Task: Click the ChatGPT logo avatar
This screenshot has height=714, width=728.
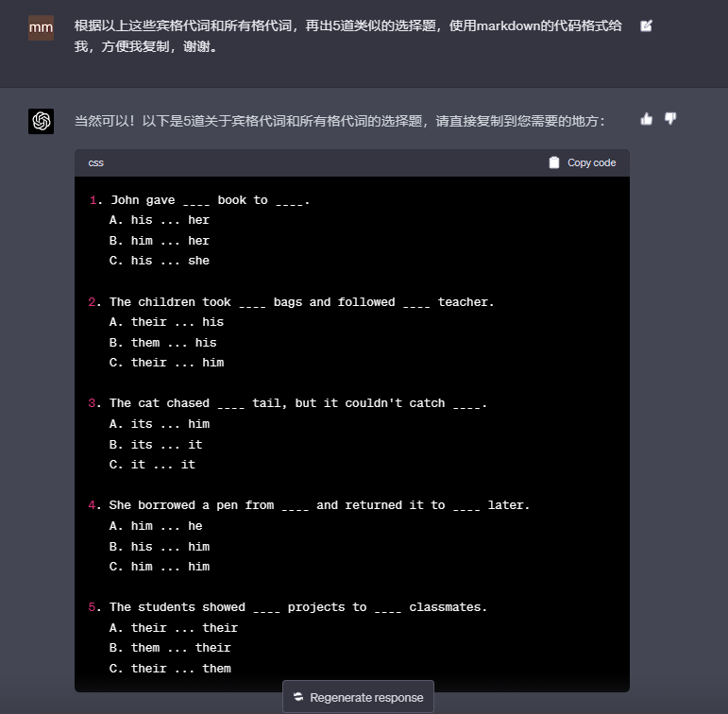Action: (x=41, y=121)
